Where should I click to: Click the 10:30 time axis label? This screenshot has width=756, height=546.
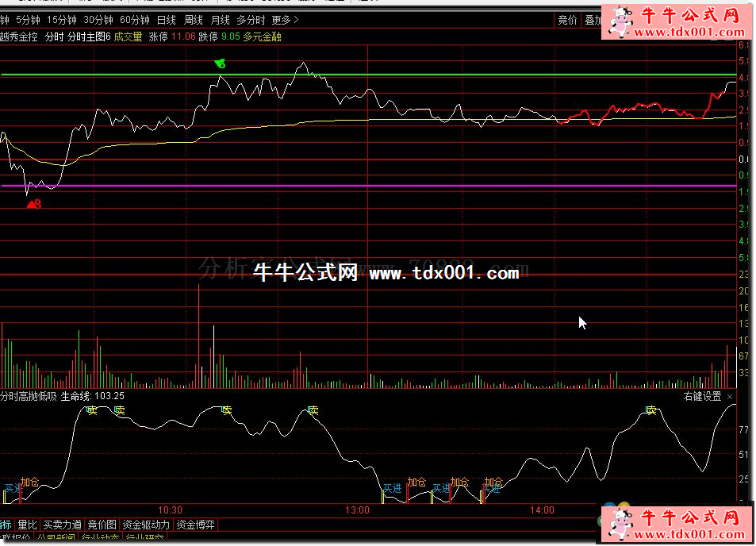(171, 509)
